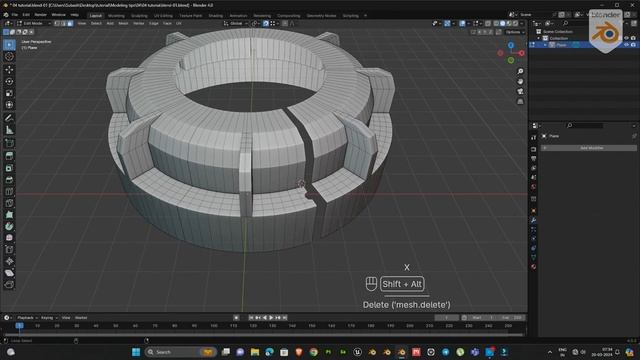Image resolution: width=640 pixels, height=360 pixels.
Task: Select the Inset Faces tool
Action: coord(9,168)
